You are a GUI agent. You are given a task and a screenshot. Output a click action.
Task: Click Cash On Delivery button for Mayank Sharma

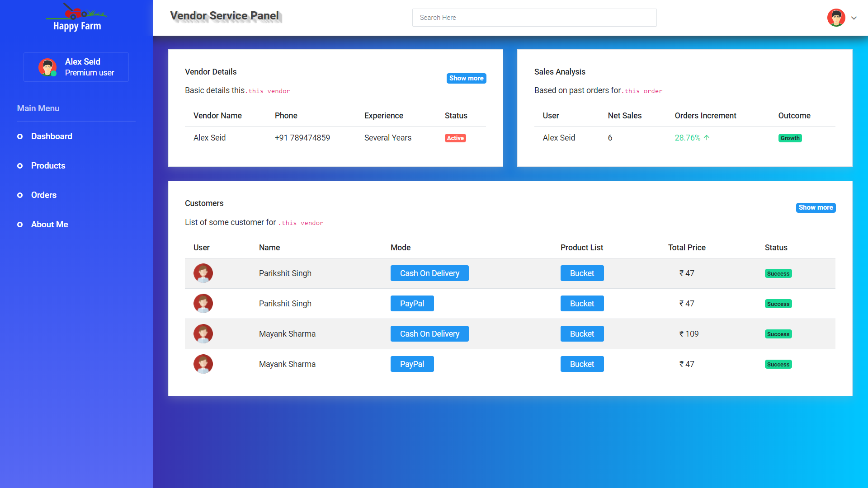(x=429, y=334)
